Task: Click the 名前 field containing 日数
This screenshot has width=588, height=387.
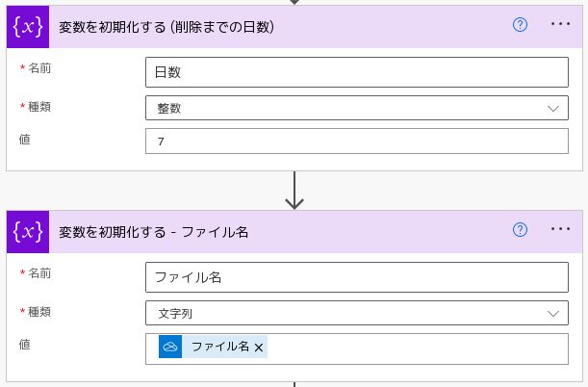Action: [357, 72]
